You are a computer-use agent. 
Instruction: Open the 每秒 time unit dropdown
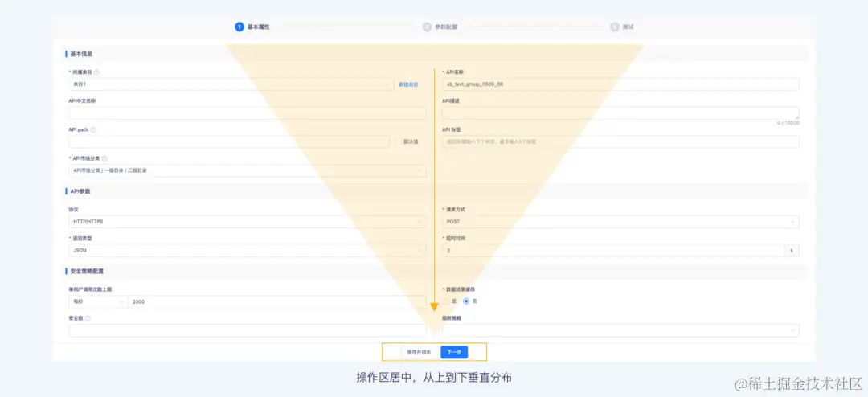tap(98, 301)
